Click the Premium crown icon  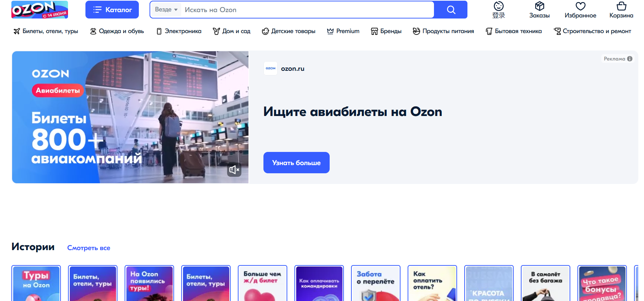point(330,31)
